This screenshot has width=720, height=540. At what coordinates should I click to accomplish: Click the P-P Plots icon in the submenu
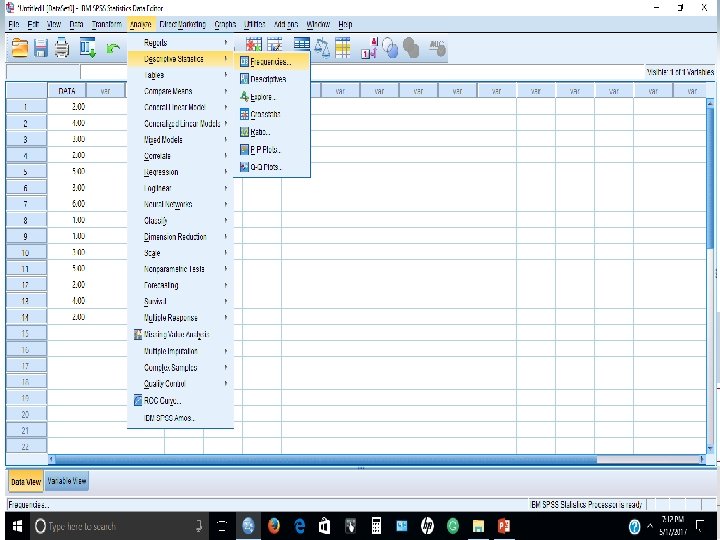click(x=244, y=150)
